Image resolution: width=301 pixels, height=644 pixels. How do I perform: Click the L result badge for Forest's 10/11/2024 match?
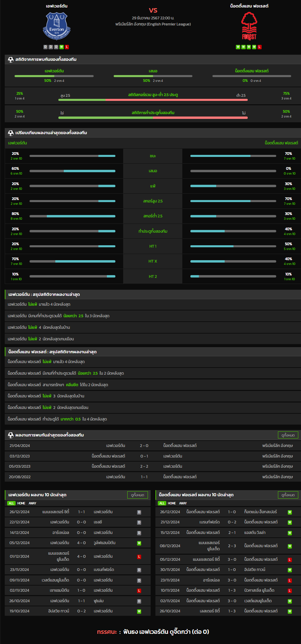tap(290, 591)
